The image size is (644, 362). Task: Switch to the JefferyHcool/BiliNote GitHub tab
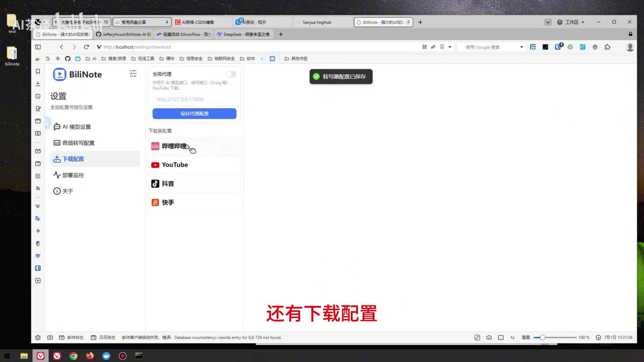123,34
